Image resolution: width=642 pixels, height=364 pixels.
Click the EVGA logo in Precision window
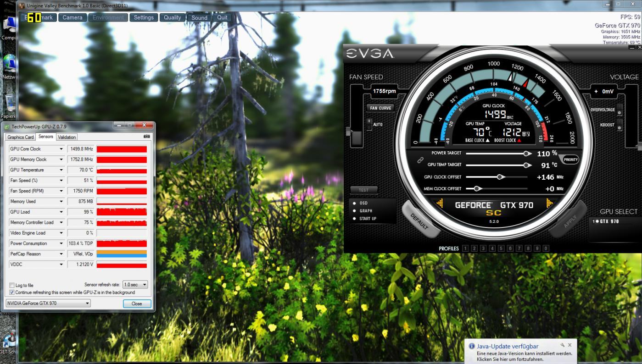point(369,55)
